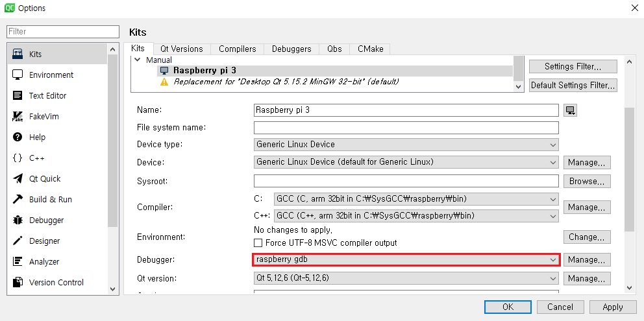The width and height of the screenshot is (644, 321).
Task: Select the Kits category icon in sidebar
Action: click(18, 54)
